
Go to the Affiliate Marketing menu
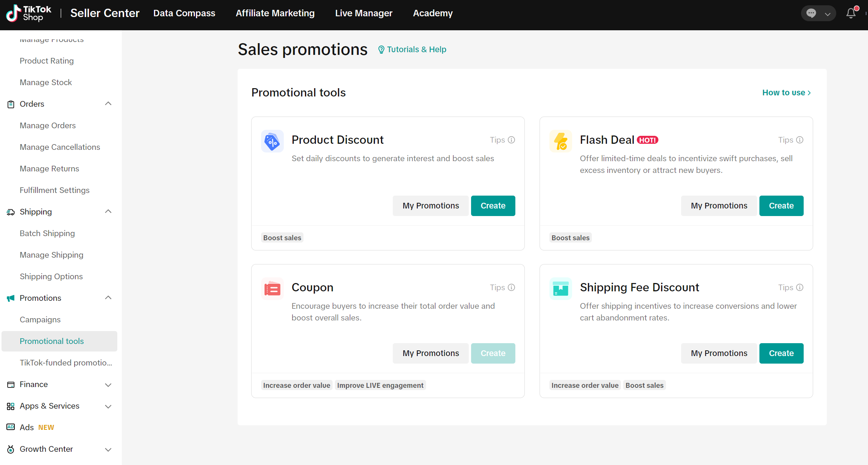tap(275, 13)
